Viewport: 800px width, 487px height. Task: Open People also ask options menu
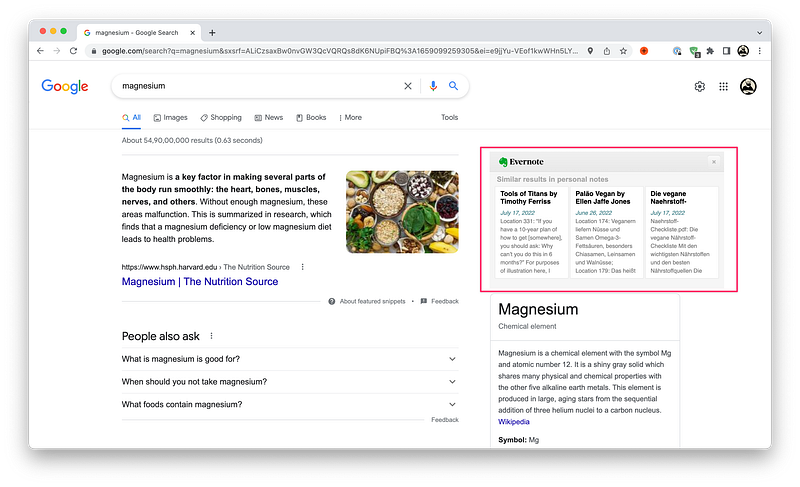click(x=211, y=336)
